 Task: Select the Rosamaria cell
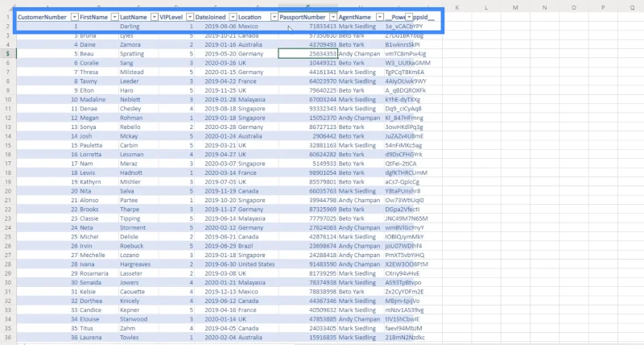pyautogui.click(x=98, y=273)
